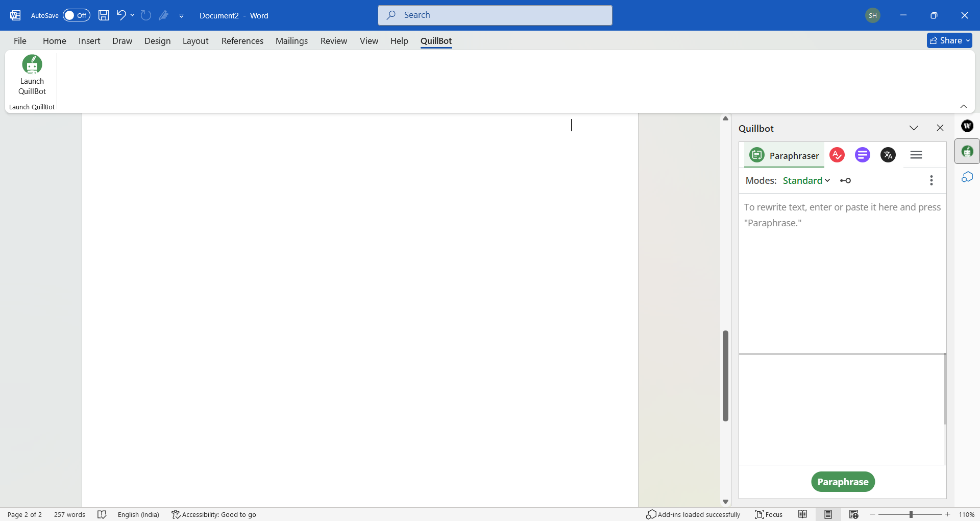The image size is (980, 521).
Task: Switch to the Help tab
Action: pos(399,41)
